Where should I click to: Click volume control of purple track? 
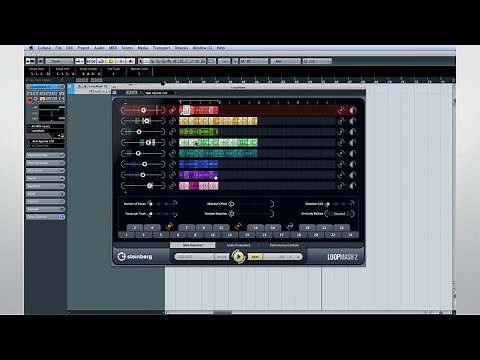tap(352, 175)
